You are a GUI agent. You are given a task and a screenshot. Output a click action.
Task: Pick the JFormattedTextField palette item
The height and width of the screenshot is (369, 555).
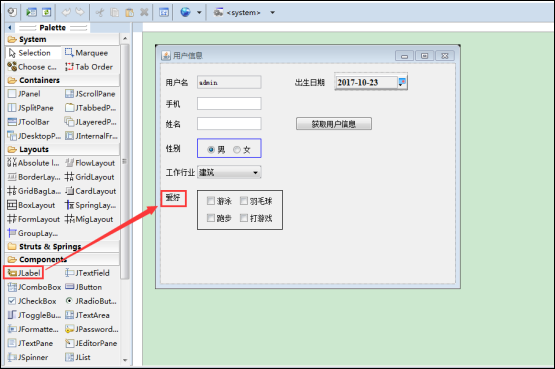point(33,329)
